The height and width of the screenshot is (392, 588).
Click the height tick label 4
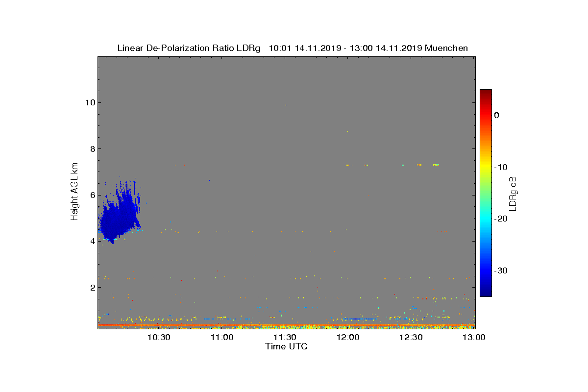click(92, 241)
